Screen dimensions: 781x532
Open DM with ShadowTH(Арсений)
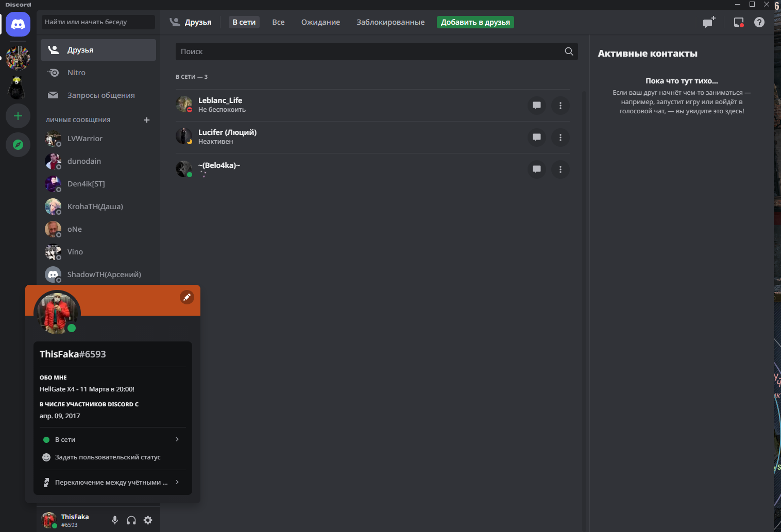[98, 274]
